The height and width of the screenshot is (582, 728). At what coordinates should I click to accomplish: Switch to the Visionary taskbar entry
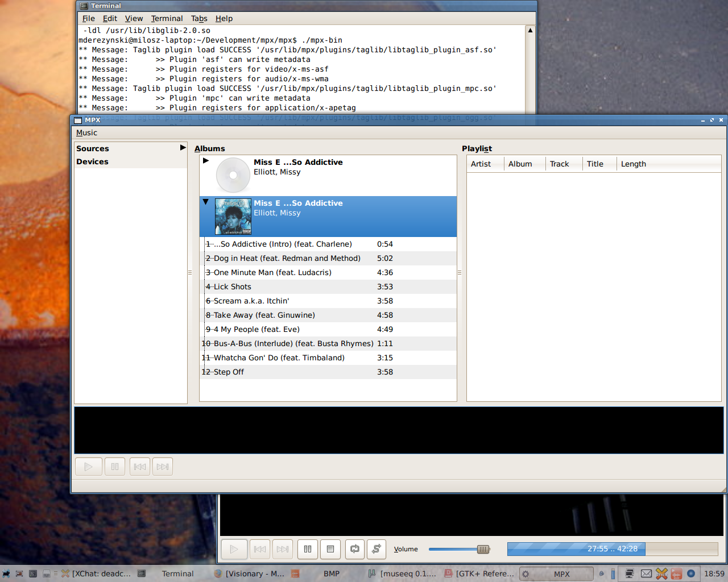tap(249, 573)
